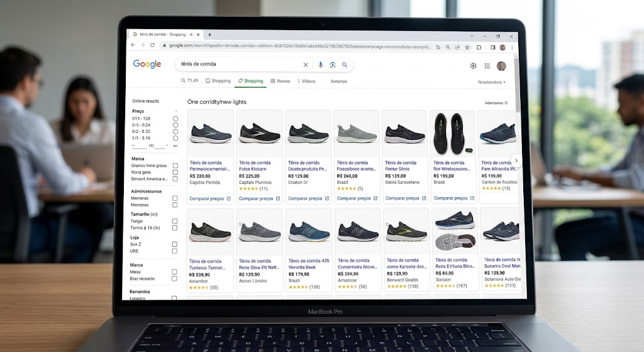Select the 3.15 - 3.16 price radio button
The height and width of the screenshot is (352, 644).
click(175, 138)
